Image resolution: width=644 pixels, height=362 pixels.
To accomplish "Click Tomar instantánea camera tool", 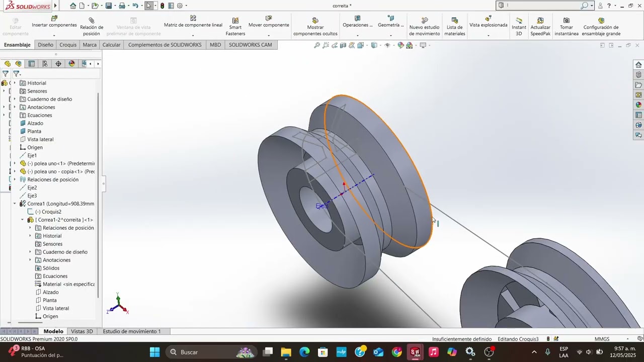I will [567, 27].
